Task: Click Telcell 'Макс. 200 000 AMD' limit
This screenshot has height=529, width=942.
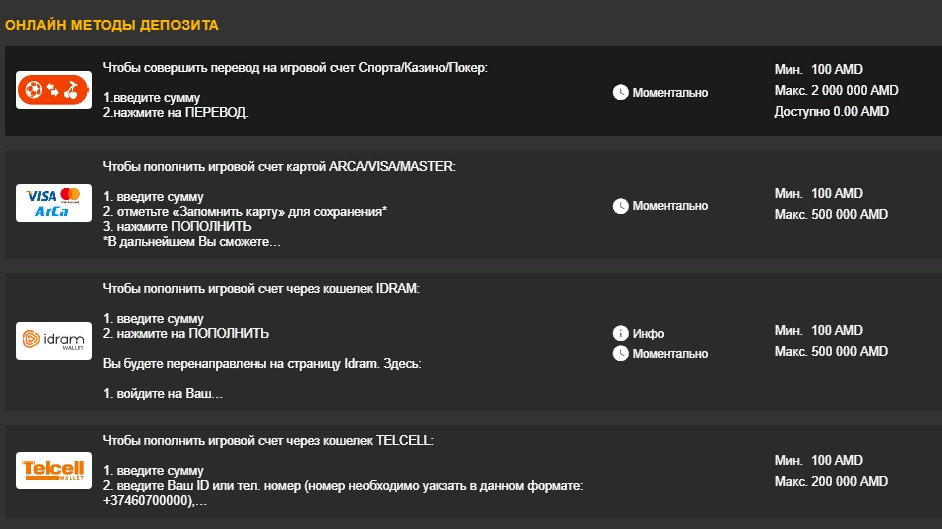Action: click(831, 482)
